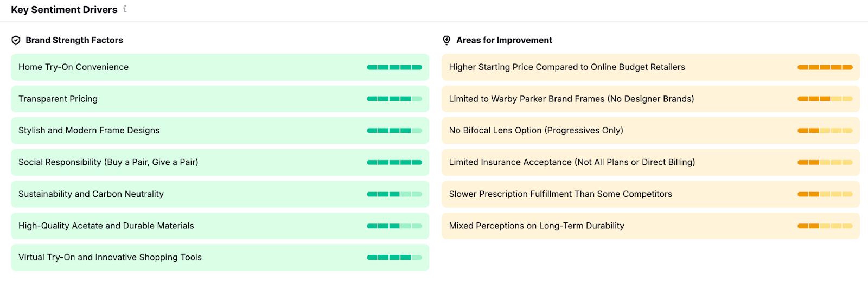
Task: Select the No Bifocal Lens Option item
Action: (x=536, y=131)
